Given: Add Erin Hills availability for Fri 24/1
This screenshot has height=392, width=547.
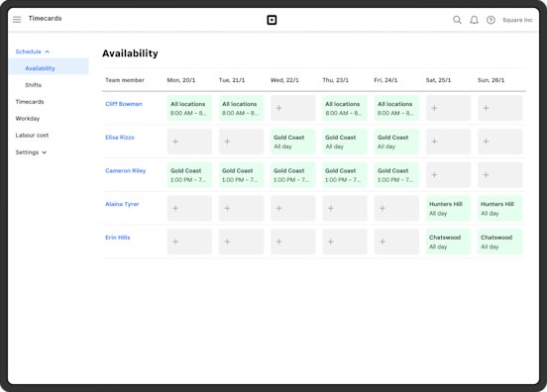Looking at the screenshot, I should 396,242.
